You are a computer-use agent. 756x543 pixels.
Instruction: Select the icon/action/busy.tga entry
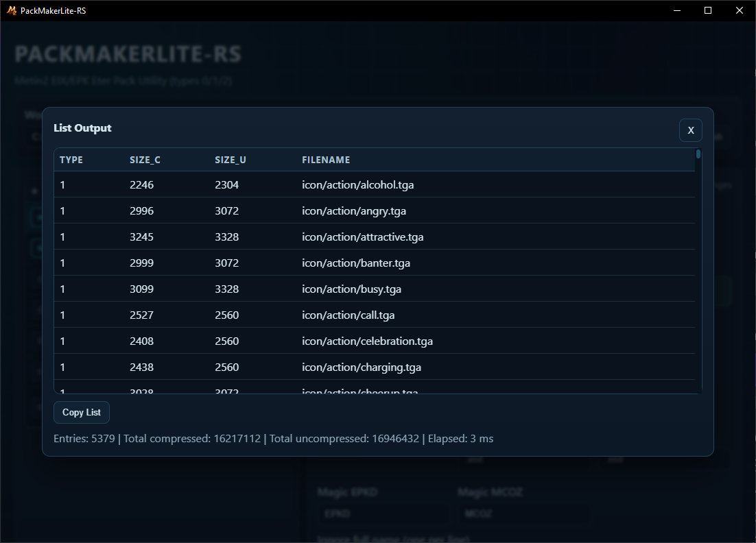[x=351, y=289]
